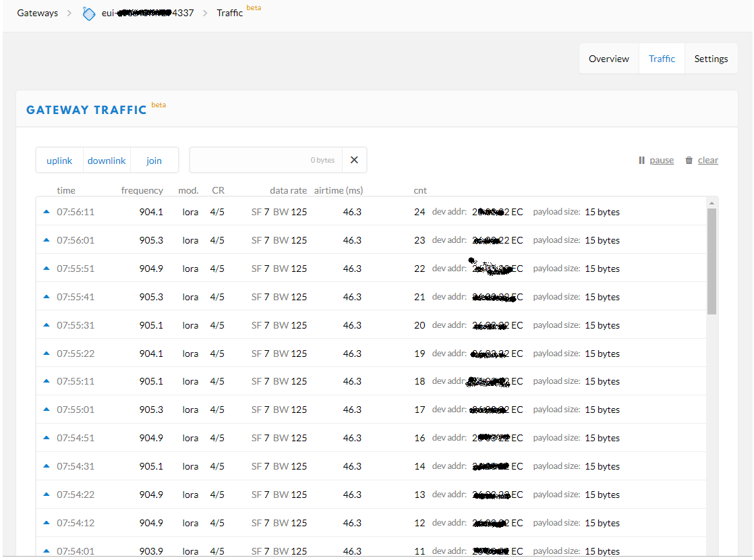Toggle the join filter

[x=154, y=161]
